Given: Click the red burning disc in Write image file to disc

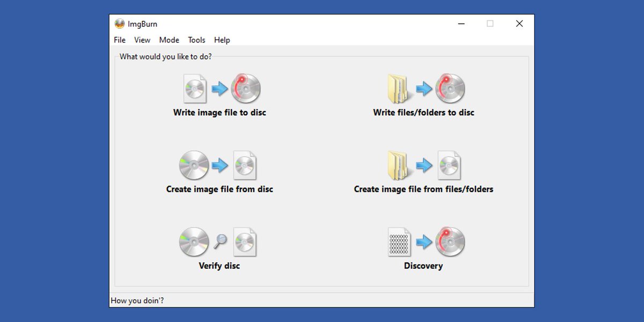Looking at the screenshot, I should 246,89.
